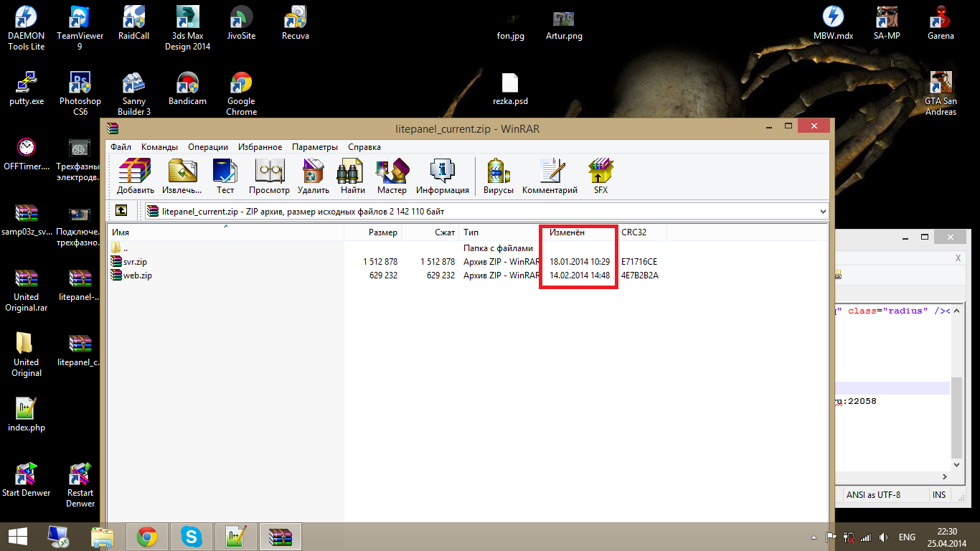Click Start Denwer desktop shortcut
The image size is (980, 551).
(x=27, y=481)
